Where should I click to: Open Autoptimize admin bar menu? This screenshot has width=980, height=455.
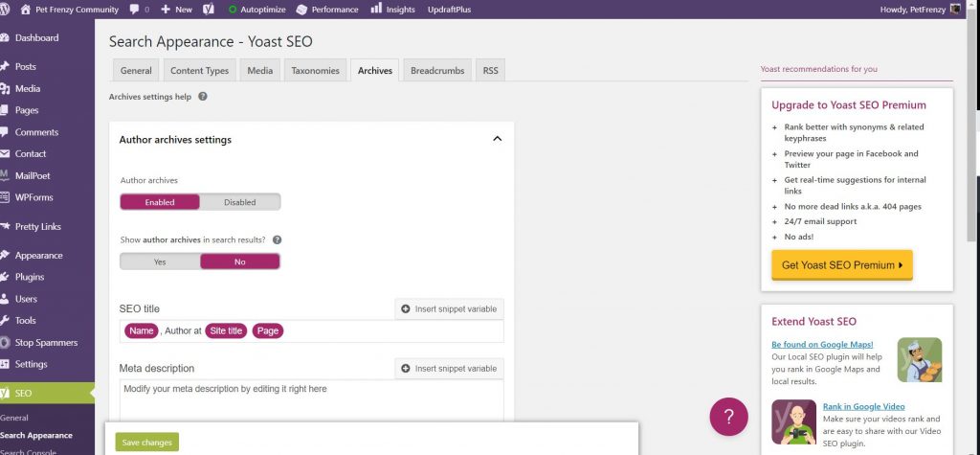[x=256, y=10]
